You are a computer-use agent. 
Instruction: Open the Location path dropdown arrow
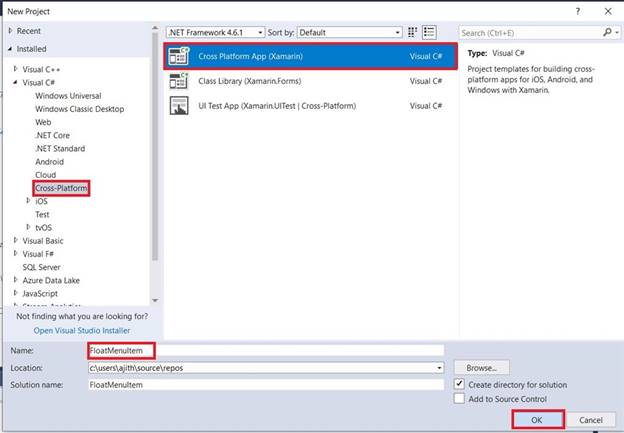[439, 368]
